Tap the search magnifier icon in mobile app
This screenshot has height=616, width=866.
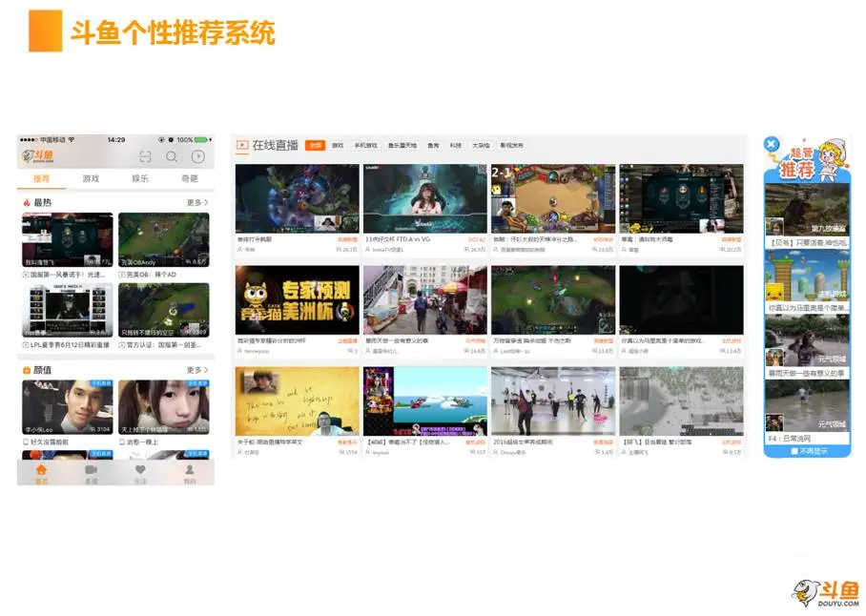tap(172, 156)
